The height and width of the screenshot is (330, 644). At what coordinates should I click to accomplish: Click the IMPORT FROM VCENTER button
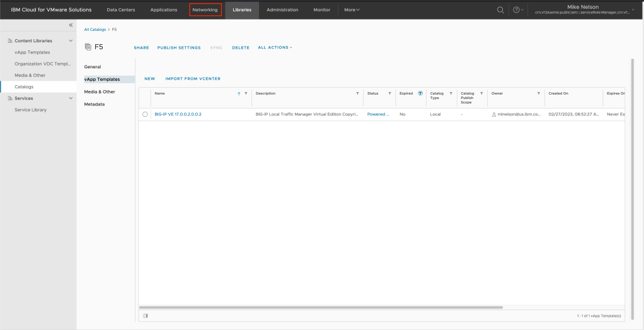(193, 79)
